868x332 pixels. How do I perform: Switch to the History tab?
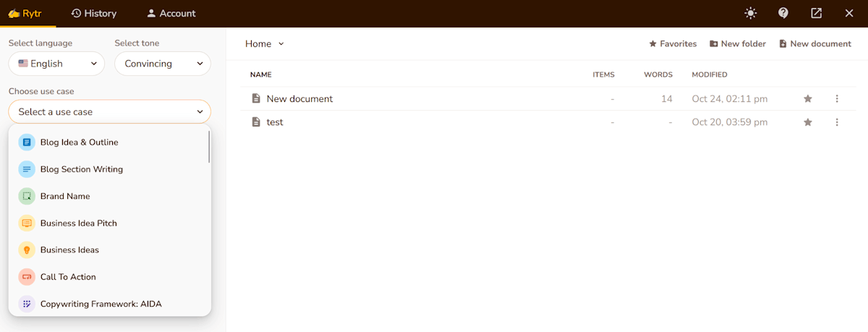(x=93, y=13)
